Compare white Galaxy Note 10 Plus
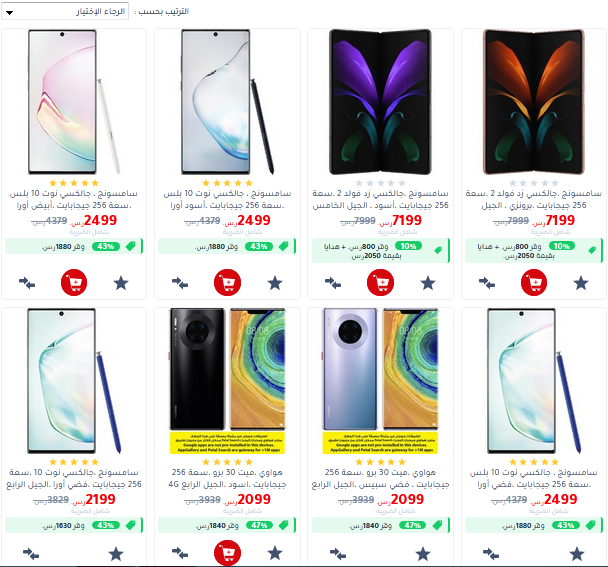This screenshot has height=567, width=608. 27,283
